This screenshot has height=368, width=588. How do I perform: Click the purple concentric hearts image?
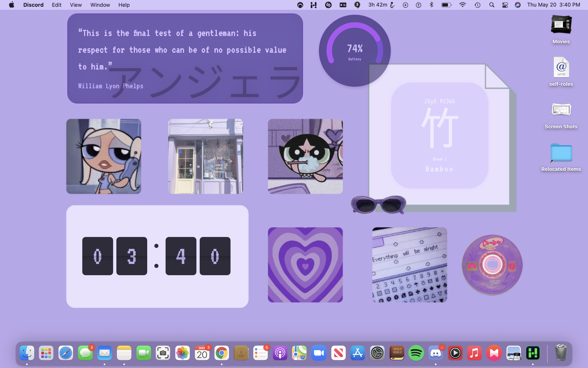click(x=305, y=265)
